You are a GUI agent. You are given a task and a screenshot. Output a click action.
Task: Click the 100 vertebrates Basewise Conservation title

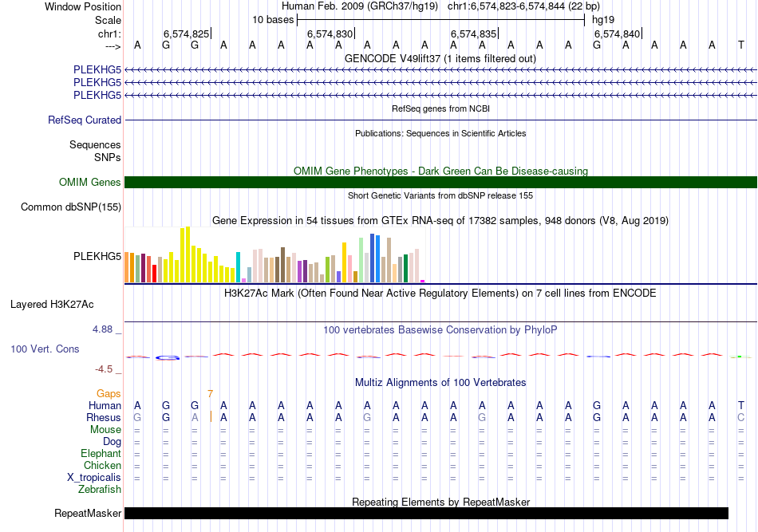[440, 329]
